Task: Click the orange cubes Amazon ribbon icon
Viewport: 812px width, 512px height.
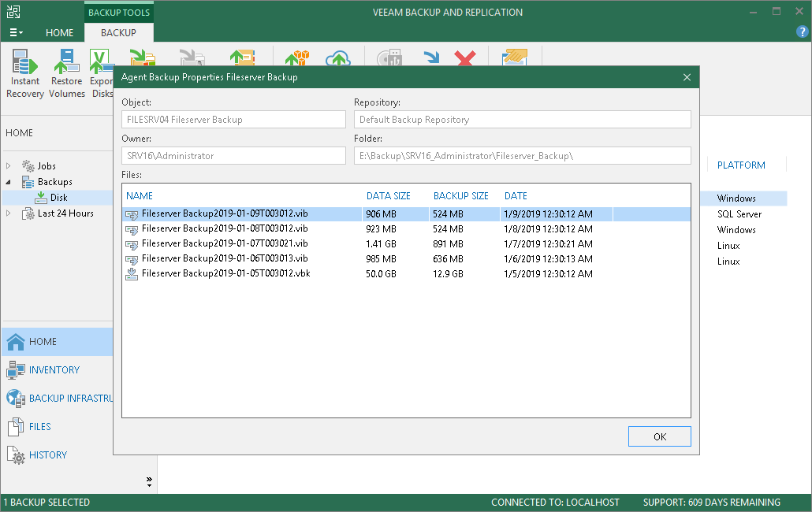Action: 297,58
